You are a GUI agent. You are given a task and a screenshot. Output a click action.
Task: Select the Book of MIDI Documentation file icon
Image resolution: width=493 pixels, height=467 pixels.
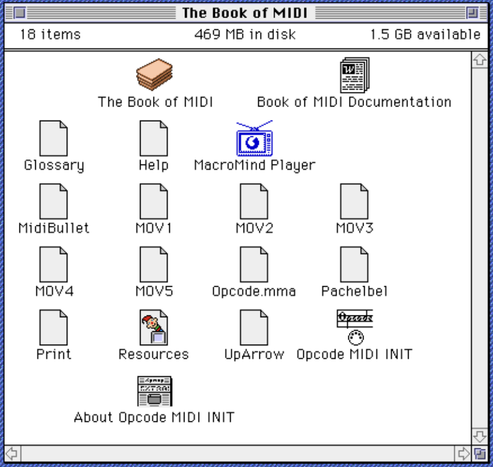[x=355, y=75]
